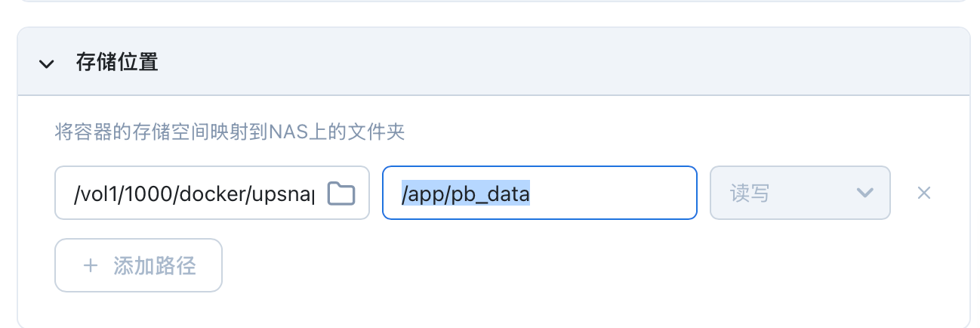The width and height of the screenshot is (980, 328).
Task: Click the 读写 label inside permission selector
Action: [x=750, y=193]
